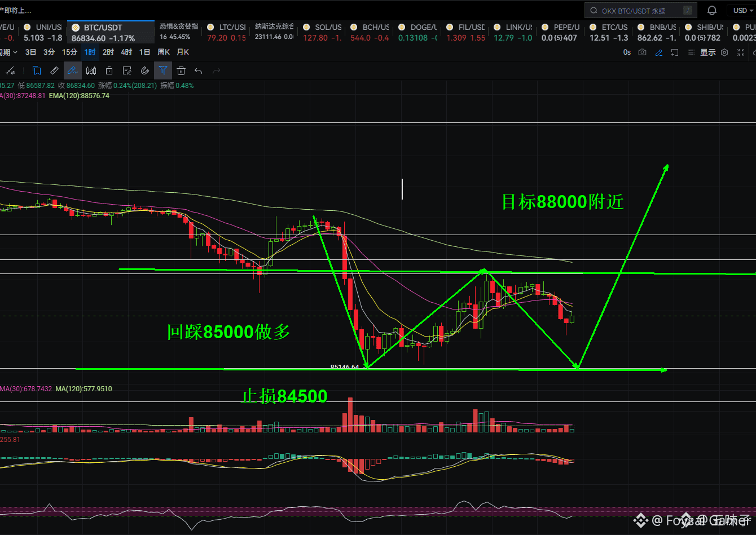Click the MA(30):678.7432 volume label
Image resolution: width=756 pixels, height=535 pixels.
(26, 389)
